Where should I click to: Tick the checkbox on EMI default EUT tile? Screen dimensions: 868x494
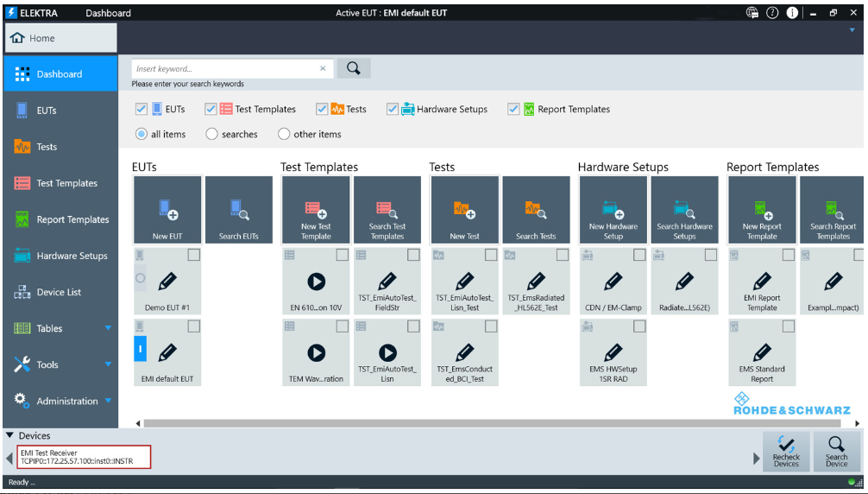point(194,326)
